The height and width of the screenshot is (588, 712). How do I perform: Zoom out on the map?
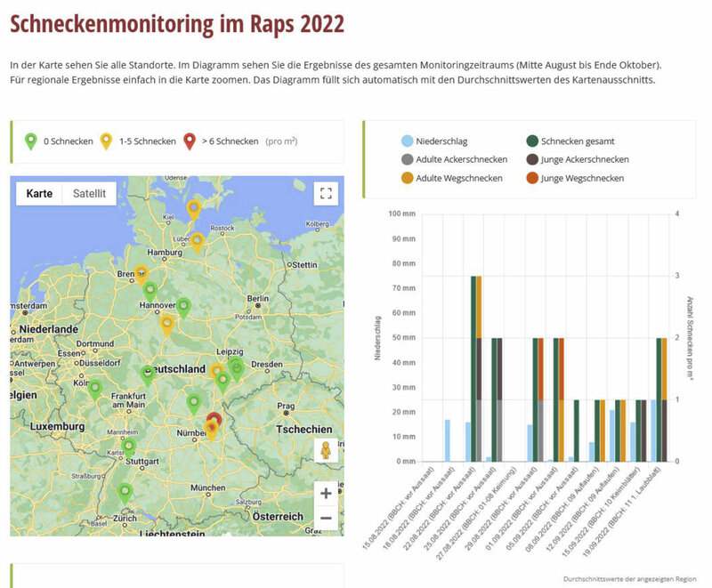click(326, 518)
